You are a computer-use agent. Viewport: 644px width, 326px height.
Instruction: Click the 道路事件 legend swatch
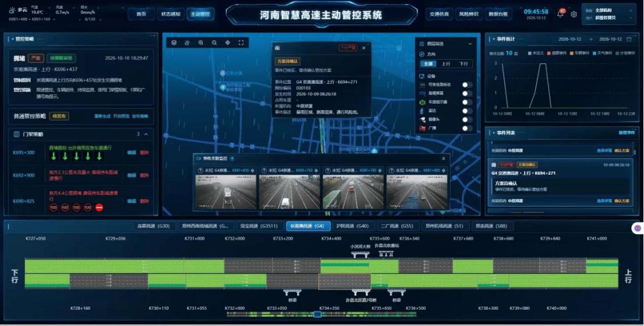pos(549,53)
